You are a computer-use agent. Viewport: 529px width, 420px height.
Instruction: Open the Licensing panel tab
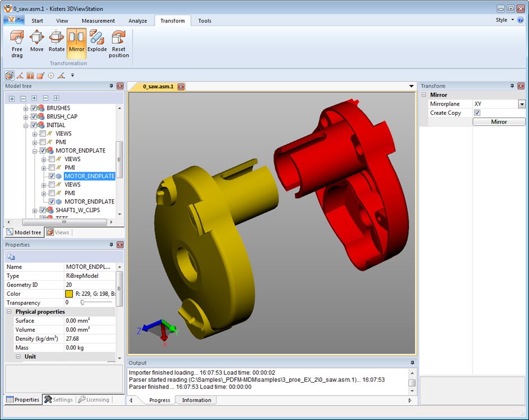click(94, 399)
